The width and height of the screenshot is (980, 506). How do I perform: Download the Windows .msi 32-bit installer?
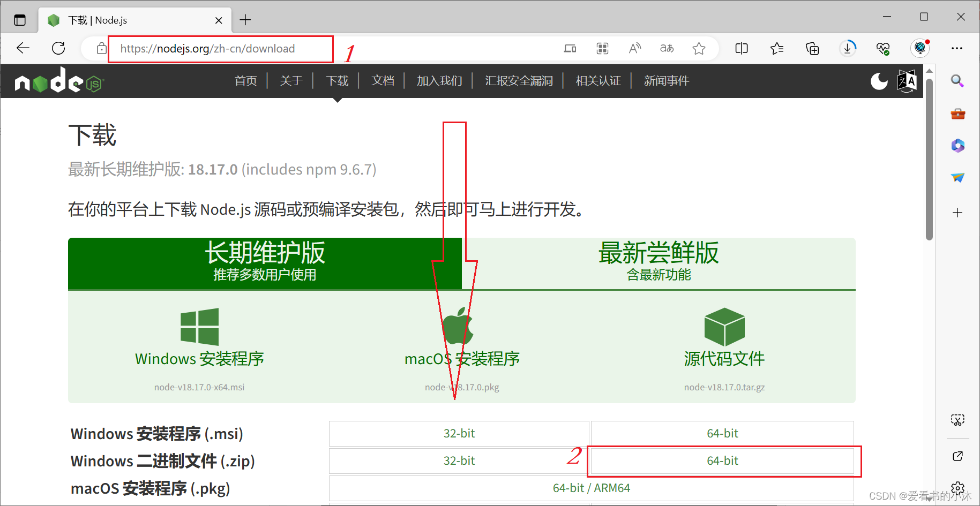click(459, 434)
